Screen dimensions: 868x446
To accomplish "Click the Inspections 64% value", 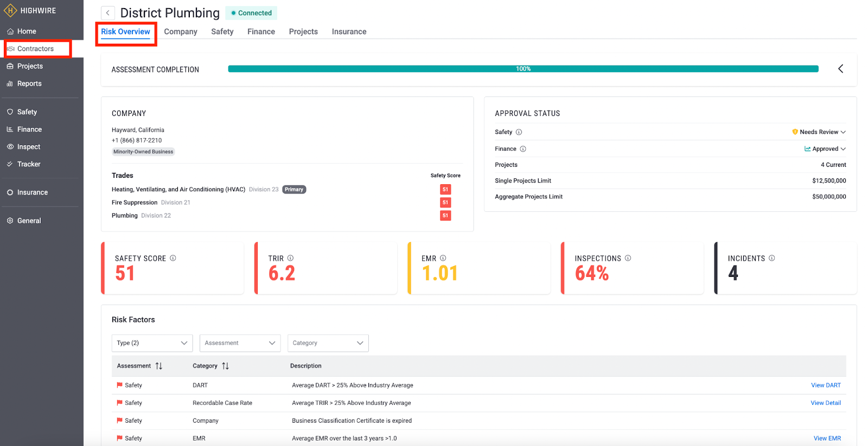I will click(x=592, y=274).
